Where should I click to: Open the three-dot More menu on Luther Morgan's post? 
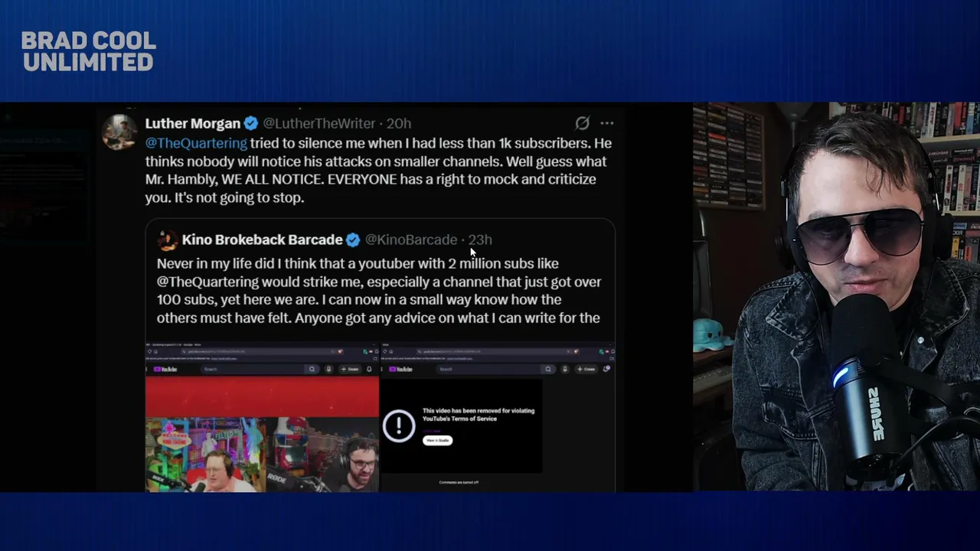pyautogui.click(x=607, y=123)
